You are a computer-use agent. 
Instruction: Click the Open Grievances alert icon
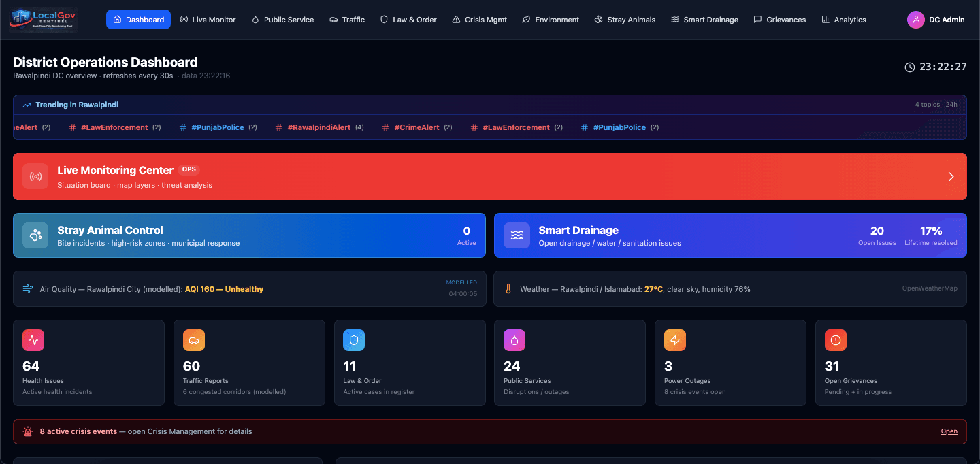pos(836,340)
